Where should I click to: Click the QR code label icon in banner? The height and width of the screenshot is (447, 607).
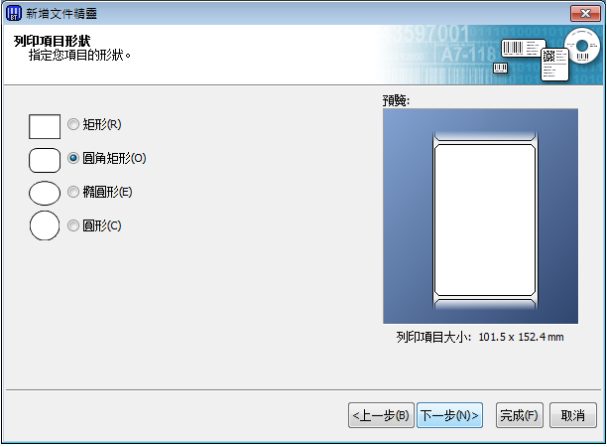coord(554,64)
